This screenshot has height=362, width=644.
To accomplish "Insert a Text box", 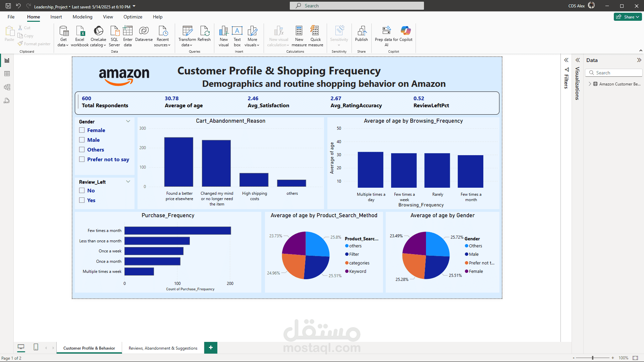I will tap(237, 36).
